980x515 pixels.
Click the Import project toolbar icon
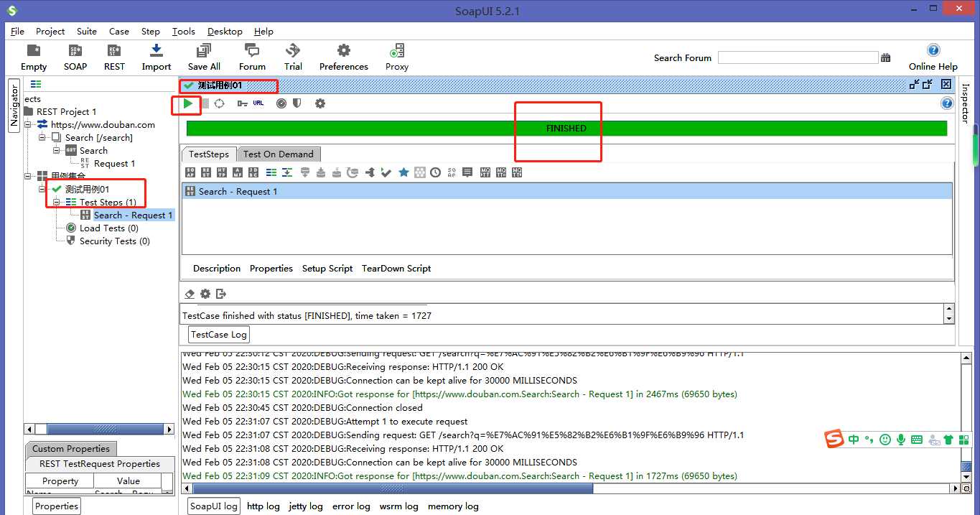[x=157, y=57]
